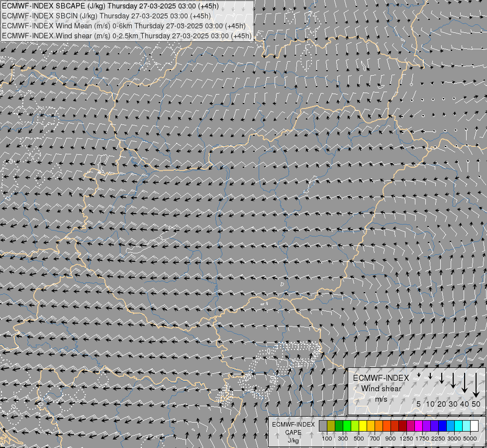
Task: Select the dark maroon red CAPE swatch
Action: (x=403, y=426)
